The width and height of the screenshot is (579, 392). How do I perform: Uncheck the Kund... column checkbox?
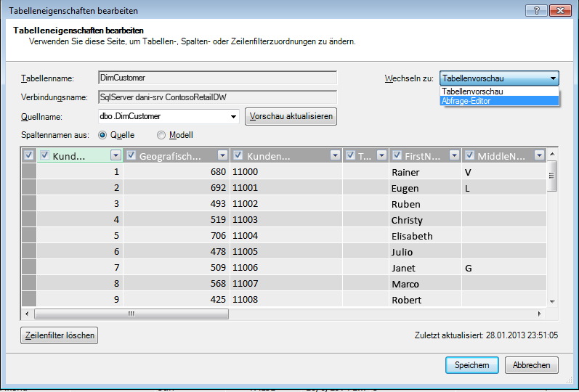(x=45, y=155)
